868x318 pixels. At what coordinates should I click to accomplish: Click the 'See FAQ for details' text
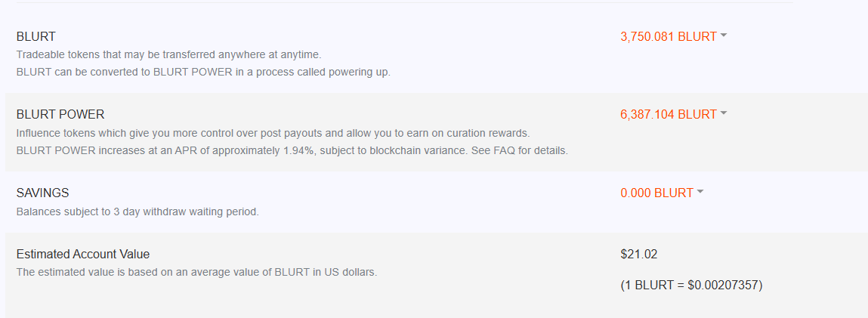[x=520, y=150]
